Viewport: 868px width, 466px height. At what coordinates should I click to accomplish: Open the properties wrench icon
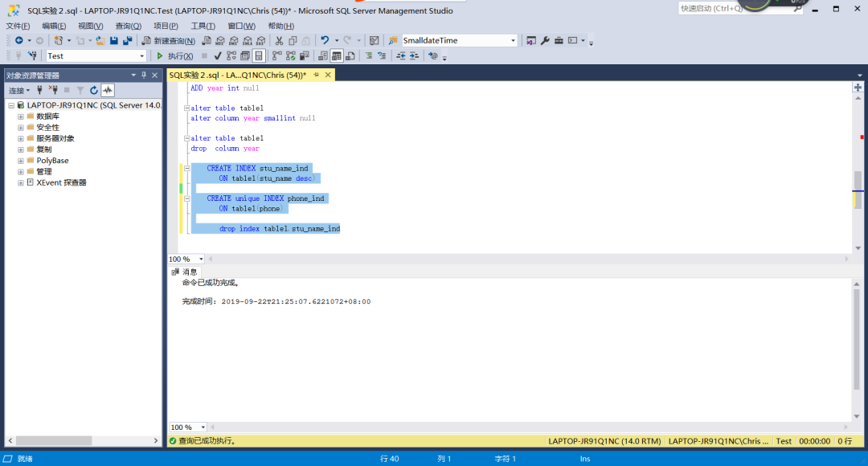click(x=544, y=40)
